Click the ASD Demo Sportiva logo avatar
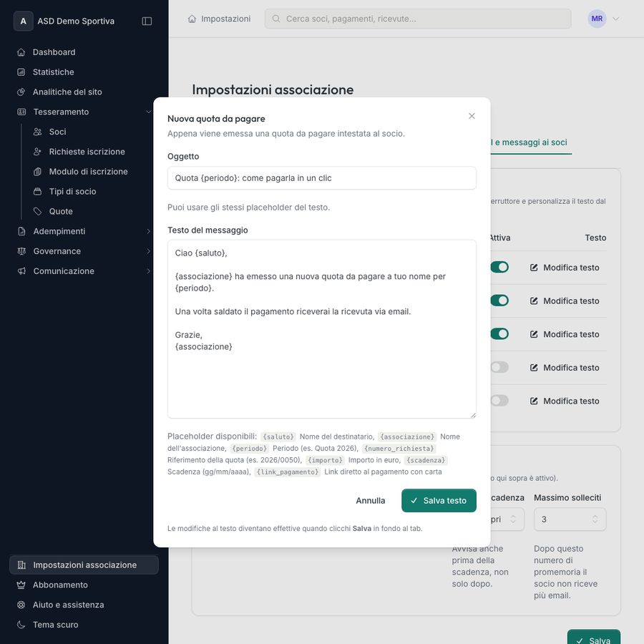This screenshot has width=644, height=644. coord(24,21)
